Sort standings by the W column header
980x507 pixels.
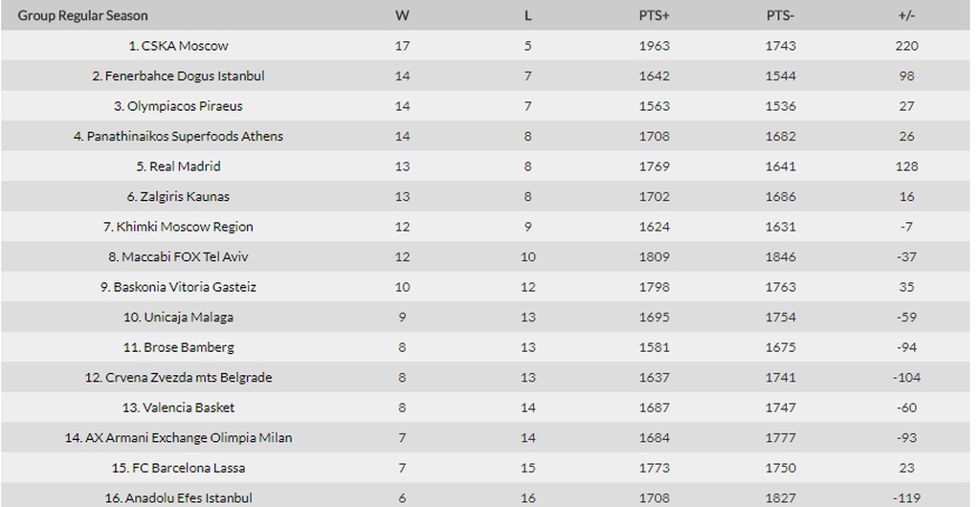point(402,15)
